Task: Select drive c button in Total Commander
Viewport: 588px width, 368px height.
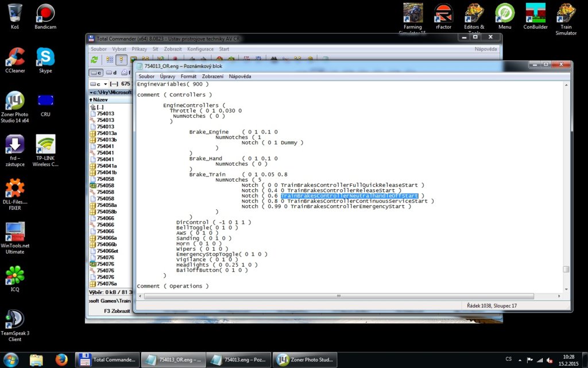Action: (x=96, y=72)
